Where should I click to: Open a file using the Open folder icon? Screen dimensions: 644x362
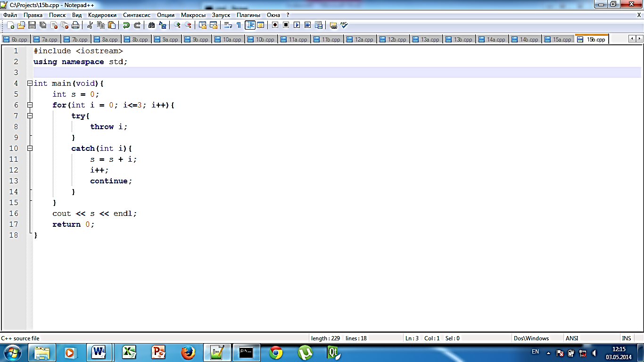[x=21, y=25]
